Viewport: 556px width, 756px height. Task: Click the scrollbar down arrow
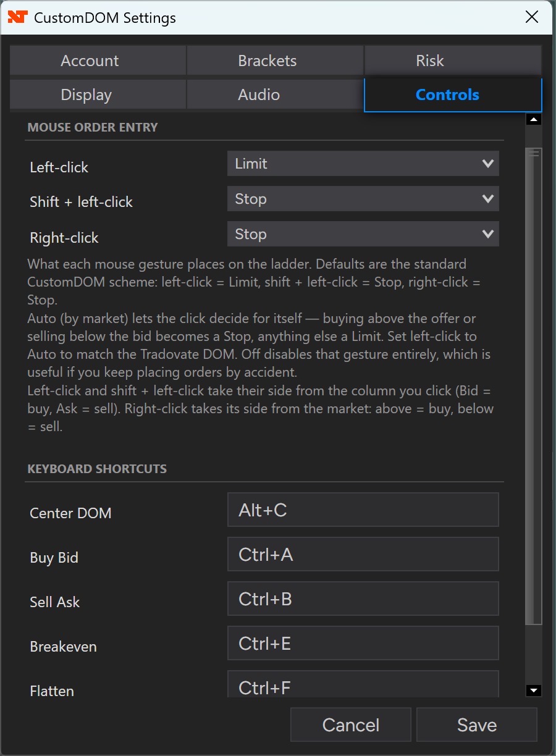pyautogui.click(x=534, y=691)
